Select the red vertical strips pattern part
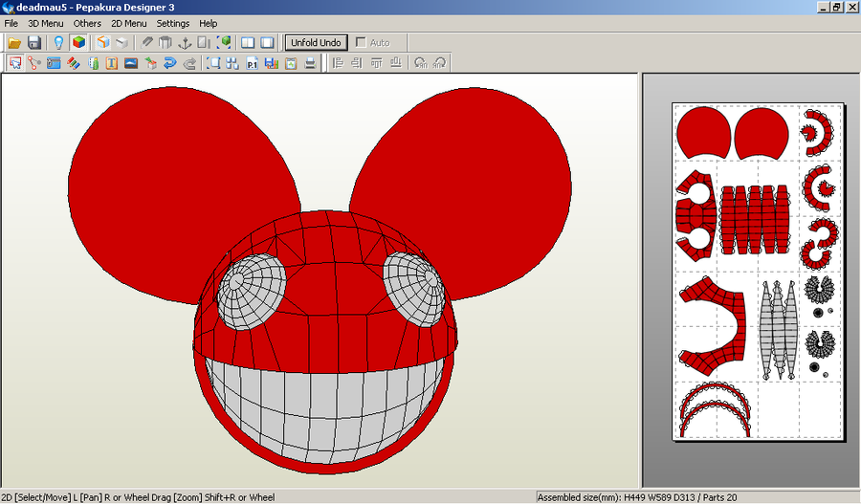The width and height of the screenshot is (861, 504). pyautogui.click(x=755, y=219)
